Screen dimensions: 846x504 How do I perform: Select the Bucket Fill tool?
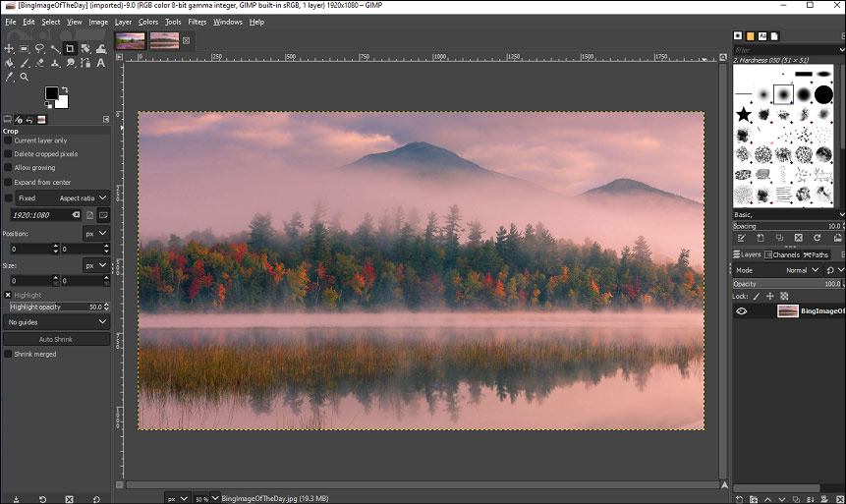pyautogui.click(x=9, y=63)
